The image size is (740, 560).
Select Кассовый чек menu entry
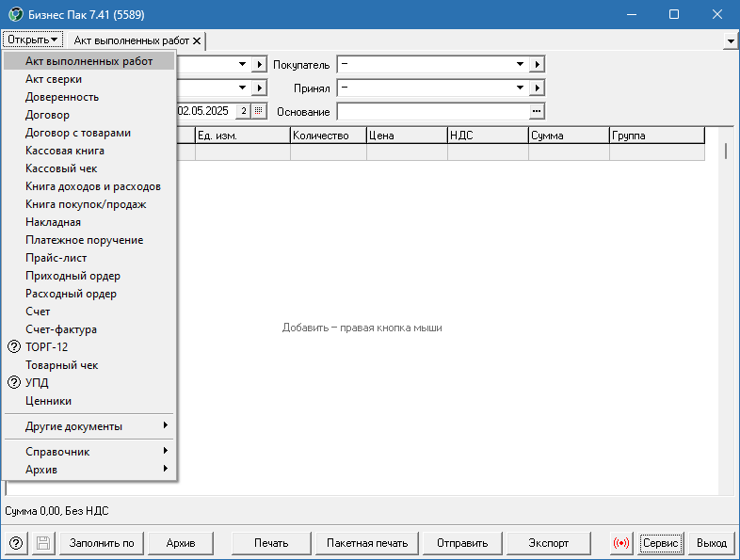pos(89,168)
